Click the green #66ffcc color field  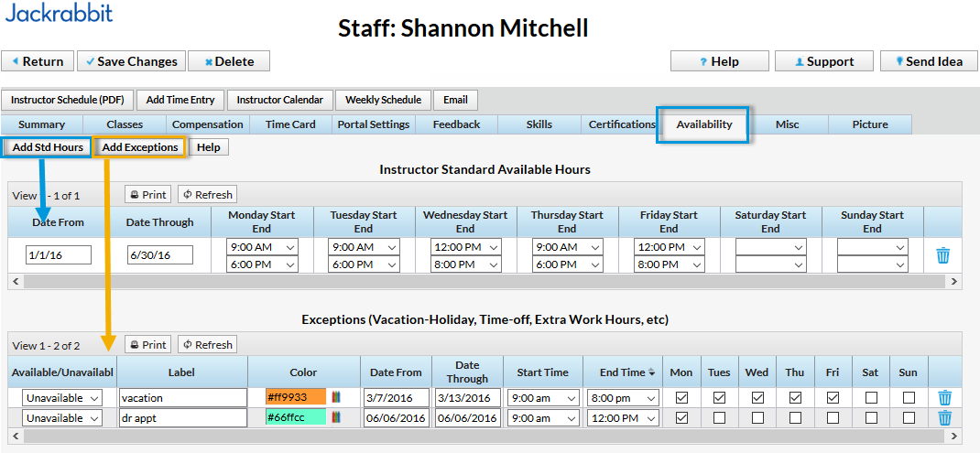tap(296, 417)
